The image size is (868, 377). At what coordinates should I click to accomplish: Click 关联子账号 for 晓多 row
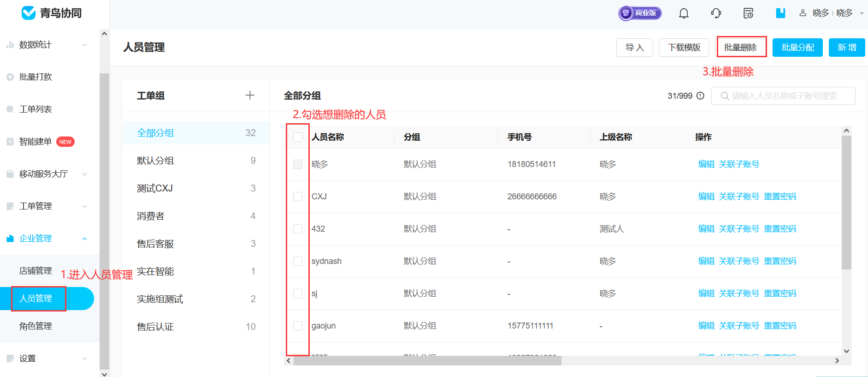coord(739,164)
